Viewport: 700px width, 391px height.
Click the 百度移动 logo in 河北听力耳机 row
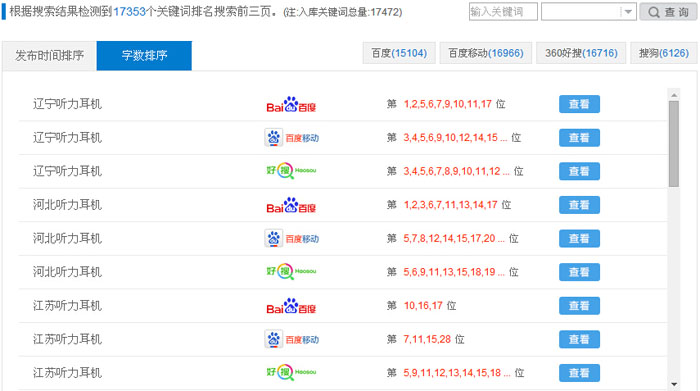pyautogui.click(x=292, y=239)
